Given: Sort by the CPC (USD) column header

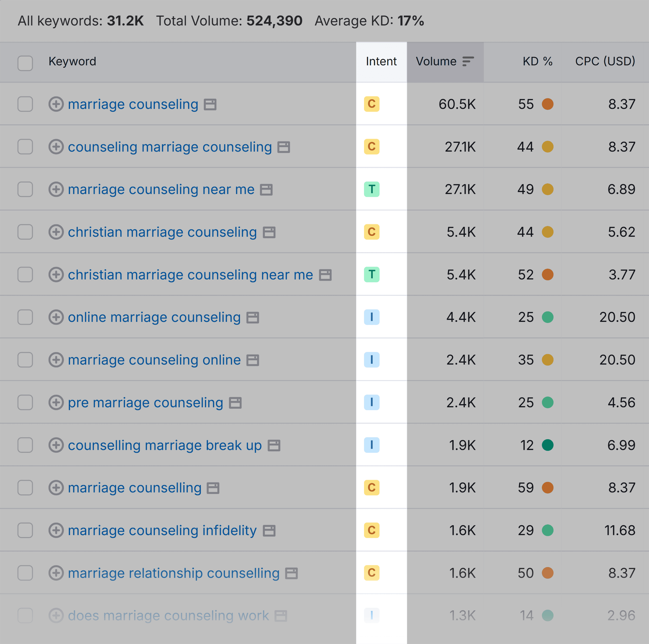Looking at the screenshot, I should (605, 62).
